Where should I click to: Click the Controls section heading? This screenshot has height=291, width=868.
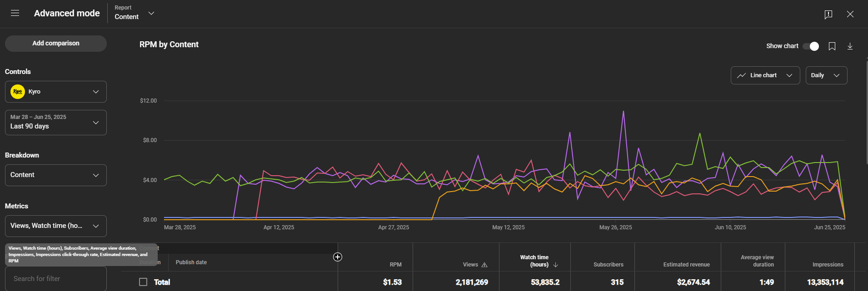[18, 72]
